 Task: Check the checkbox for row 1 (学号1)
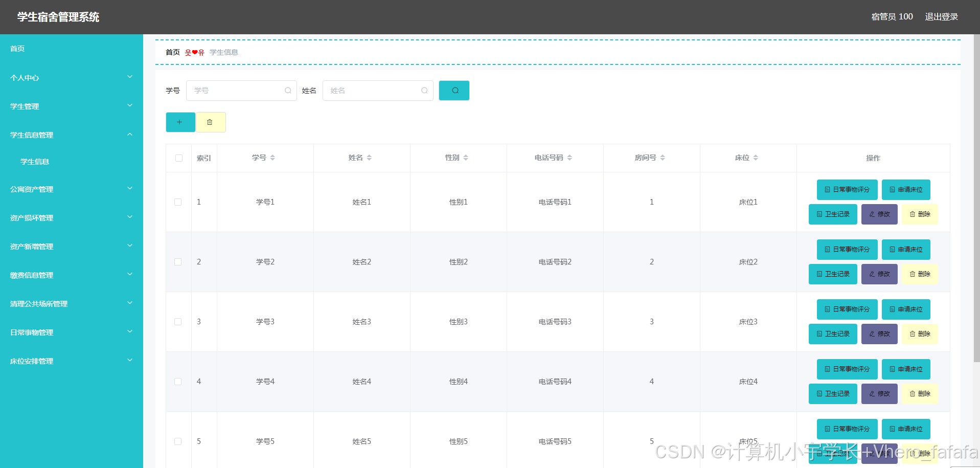178,202
